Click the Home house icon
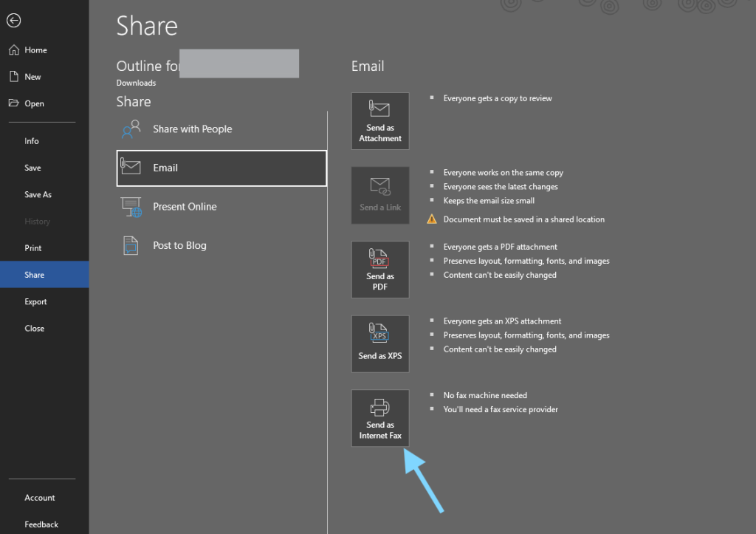This screenshot has width=756, height=534. pyautogui.click(x=14, y=49)
